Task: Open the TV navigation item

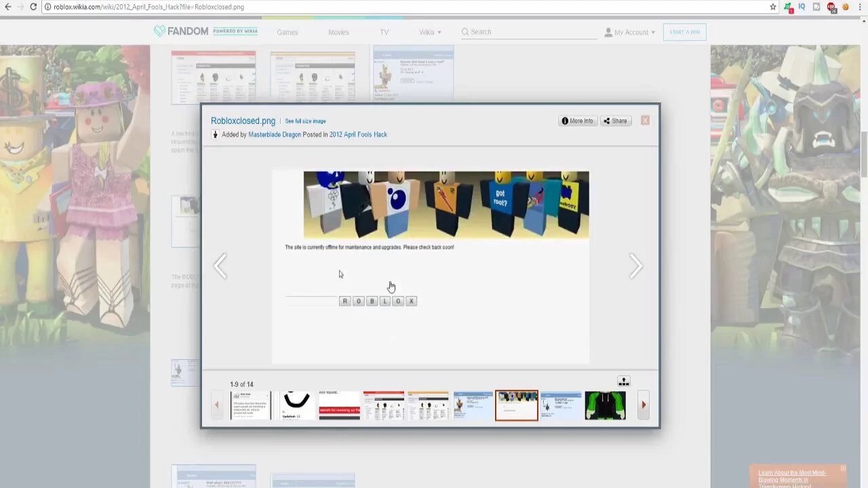Action: pyautogui.click(x=384, y=32)
